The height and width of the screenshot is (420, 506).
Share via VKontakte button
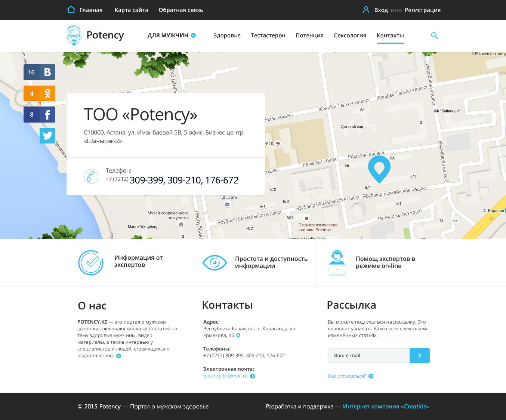pyautogui.click(x=39, y=72)
